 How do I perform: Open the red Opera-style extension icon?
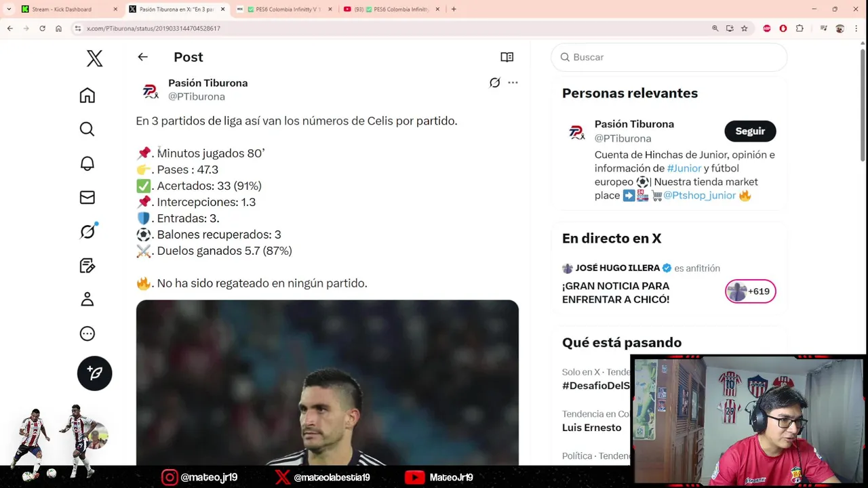pos(783,28)
